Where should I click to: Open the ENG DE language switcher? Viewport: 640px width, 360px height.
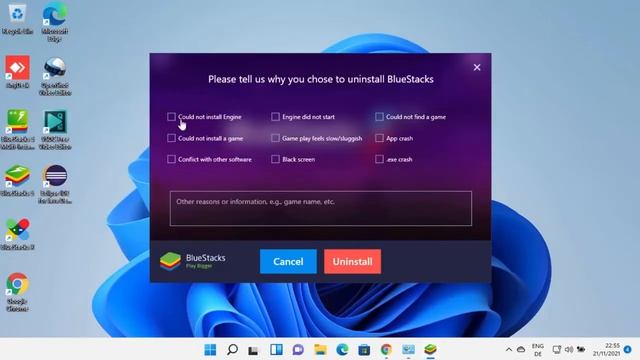point(538,350)
